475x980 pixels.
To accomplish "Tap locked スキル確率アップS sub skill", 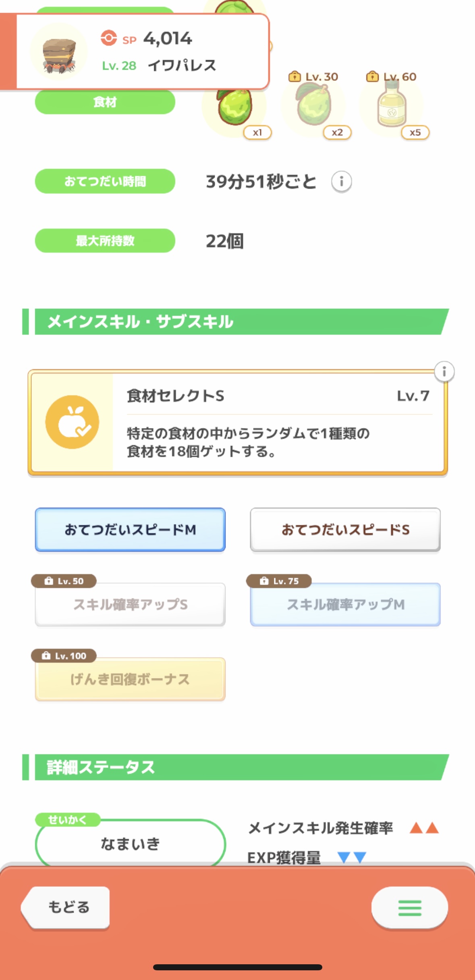I will point(130,604).
